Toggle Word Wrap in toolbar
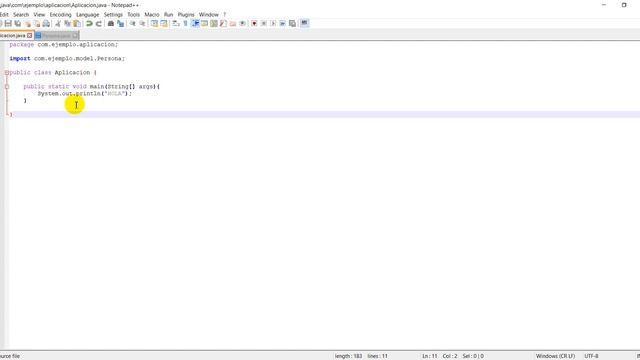 [x=176, y=24]
